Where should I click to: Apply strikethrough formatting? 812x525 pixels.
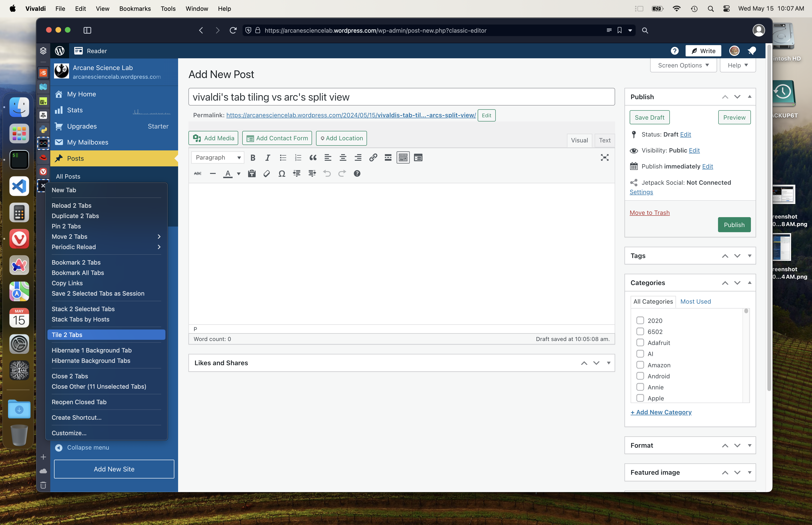pyautogui.click(x=198, y=173)
